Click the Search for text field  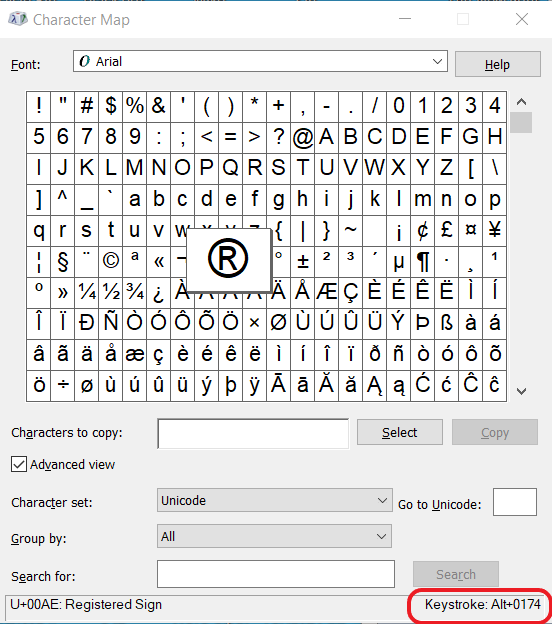click(276, 574)
